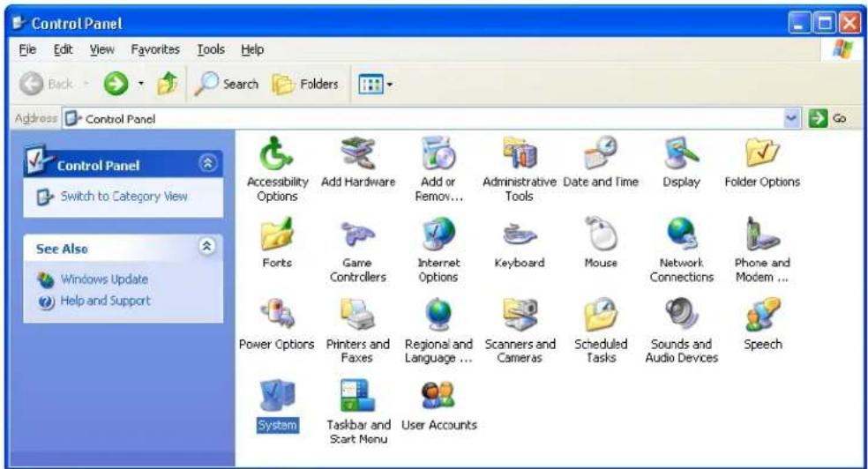Click the Up folder toolbar button
The width and height of the screenshot is (868, 469).
pyautogui.click(x=168, y=84)
